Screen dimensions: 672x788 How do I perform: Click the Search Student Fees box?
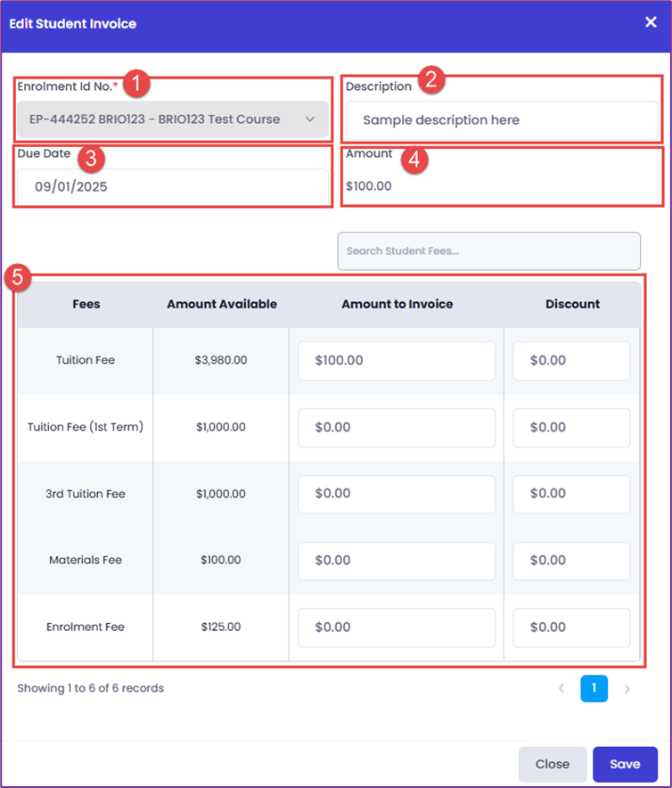coord(488,250)
